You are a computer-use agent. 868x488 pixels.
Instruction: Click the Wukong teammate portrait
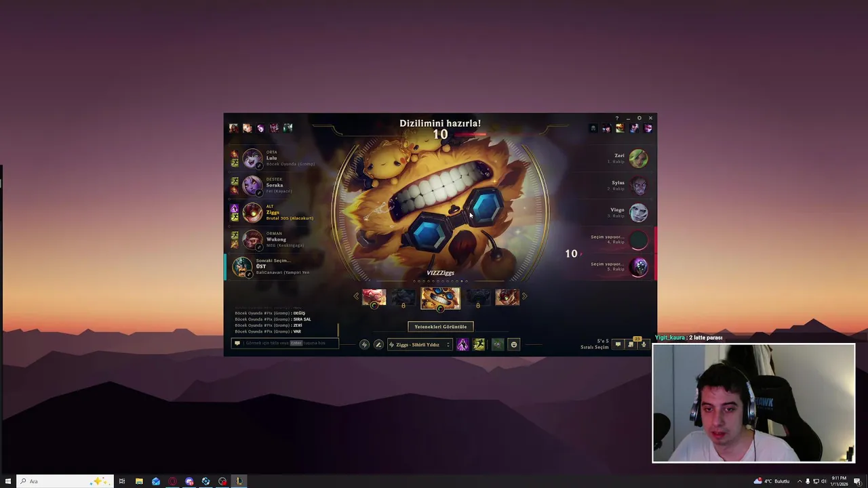click(x=252, y=240)
